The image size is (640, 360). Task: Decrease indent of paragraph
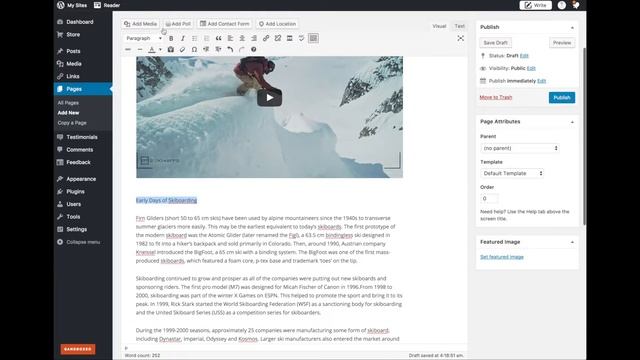tap(206, 49)
